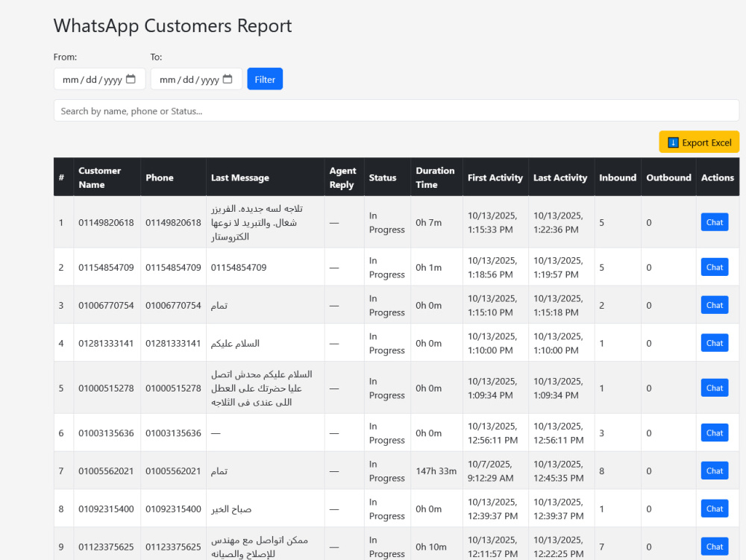
Task: Click the From date mm/dd/yyyy field
Action: click(99, 79)
